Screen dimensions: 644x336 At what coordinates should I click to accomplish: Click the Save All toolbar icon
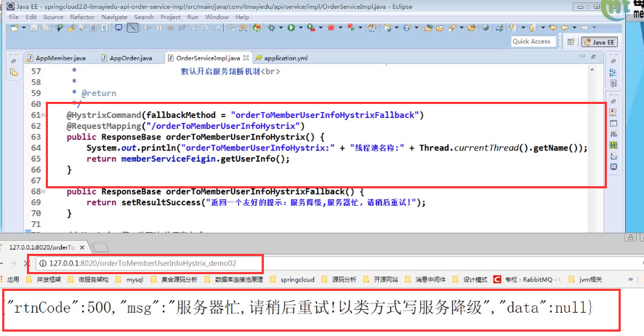pyautogui.click(x=45, y=28)
